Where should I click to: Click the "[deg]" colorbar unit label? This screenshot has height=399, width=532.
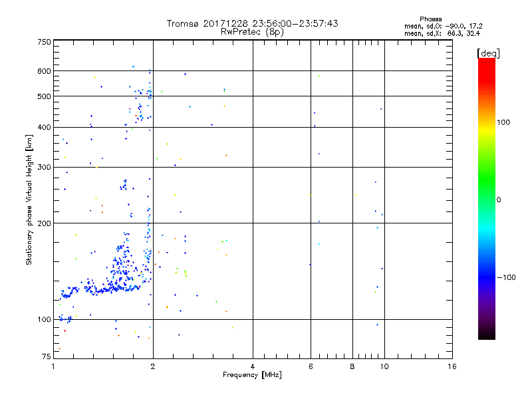pyautogui.click(x=488, y=53)
